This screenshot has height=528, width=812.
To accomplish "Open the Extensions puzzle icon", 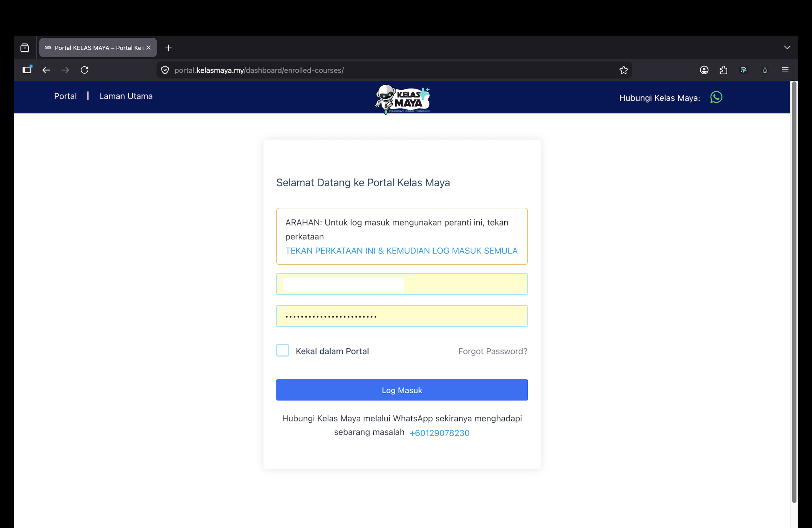I will tap(723, 70).
